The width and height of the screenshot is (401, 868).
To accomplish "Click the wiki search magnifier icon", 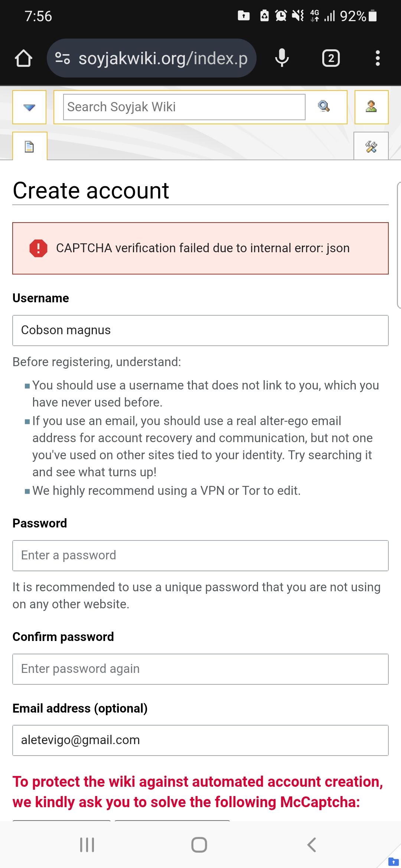I will (x=324, y=107).
